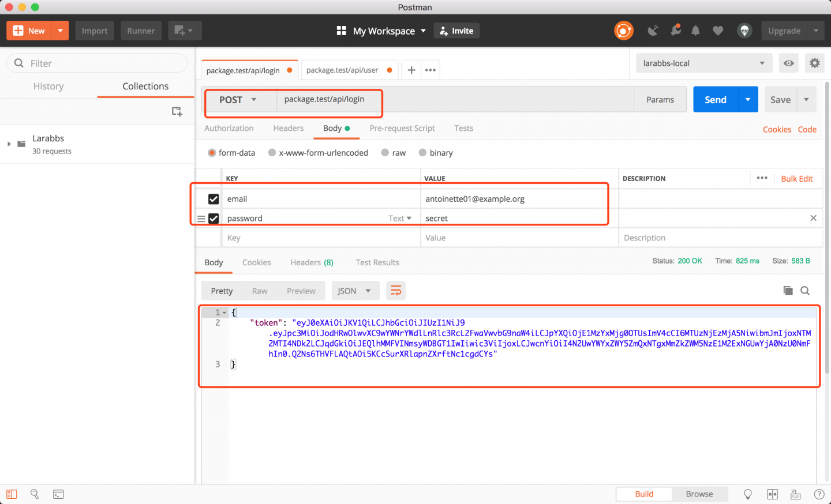Open the Save button dropdown arrow
The width and height of the screenshot is (831, 504).
(x=807, y=100)
